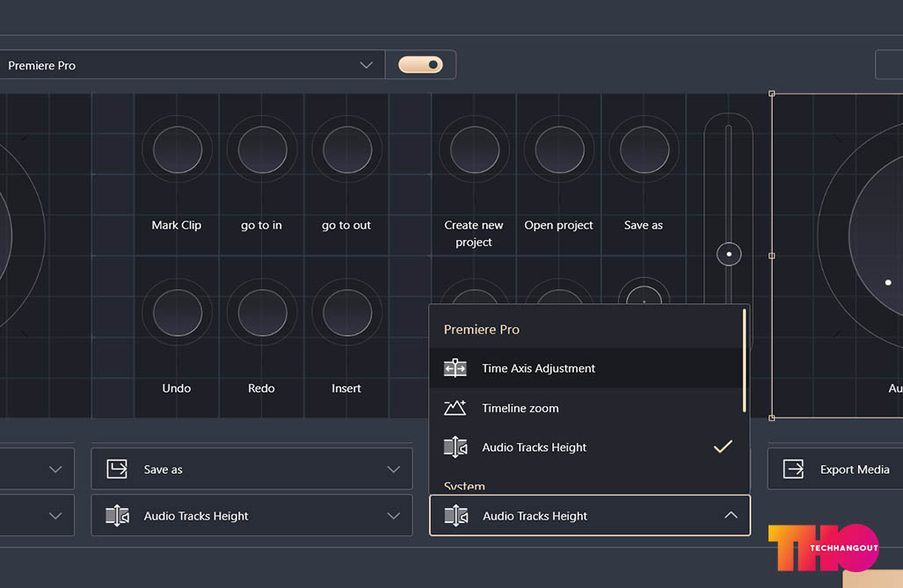Screen dimensions: 903x588
Task: Choose Timeline zoom from the list
Action: (586, 408)
